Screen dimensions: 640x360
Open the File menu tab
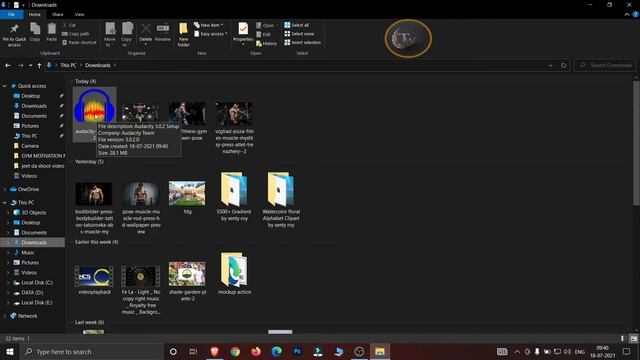(11, 14)
